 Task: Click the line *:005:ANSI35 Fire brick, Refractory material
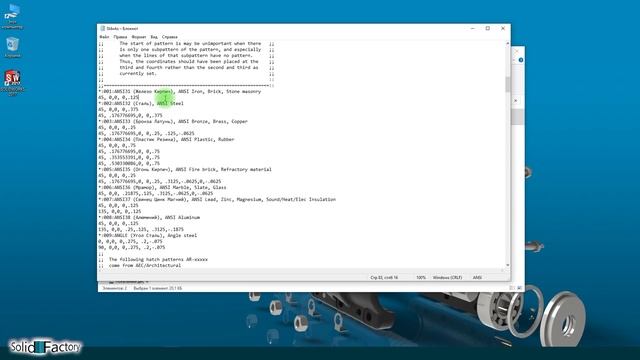[185, 169]
